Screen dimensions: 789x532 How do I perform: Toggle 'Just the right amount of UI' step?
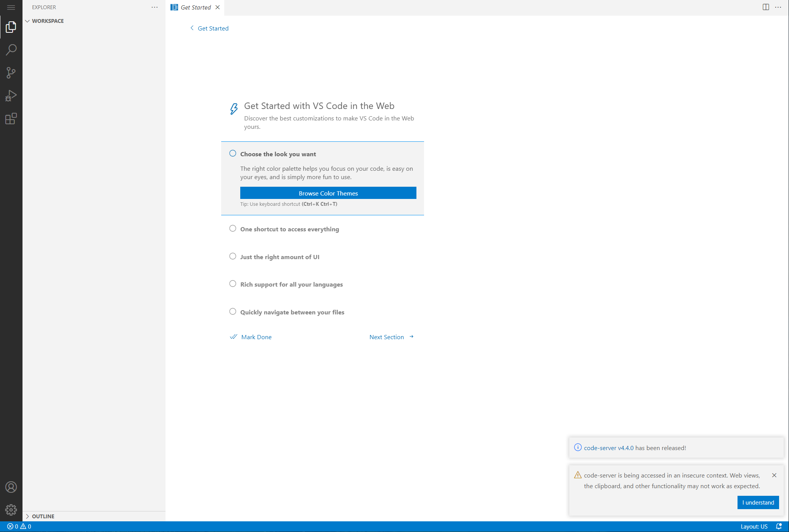pyautogui.click(x=233, y=256)
